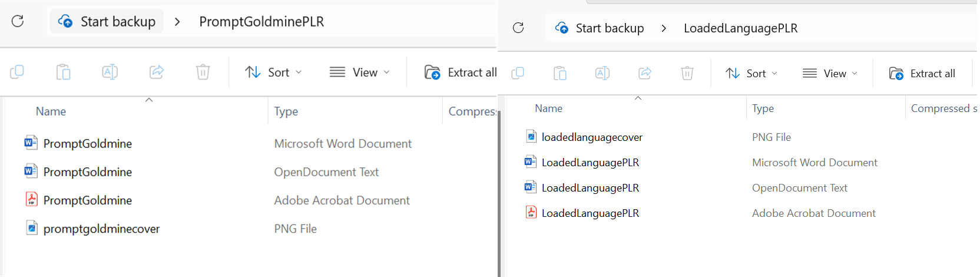This screenshot has height=277, width=980.
Task: Select the LoadedLanguagePLR breadcrumb folder
Action: pyautogui.click(x=740, y=28)
